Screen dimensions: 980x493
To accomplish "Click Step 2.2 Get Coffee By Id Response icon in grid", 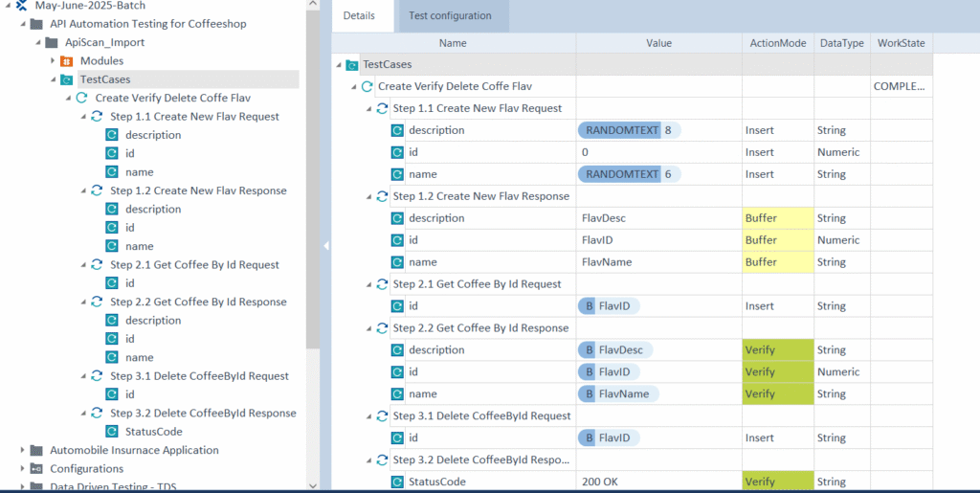I will [382, 328].
